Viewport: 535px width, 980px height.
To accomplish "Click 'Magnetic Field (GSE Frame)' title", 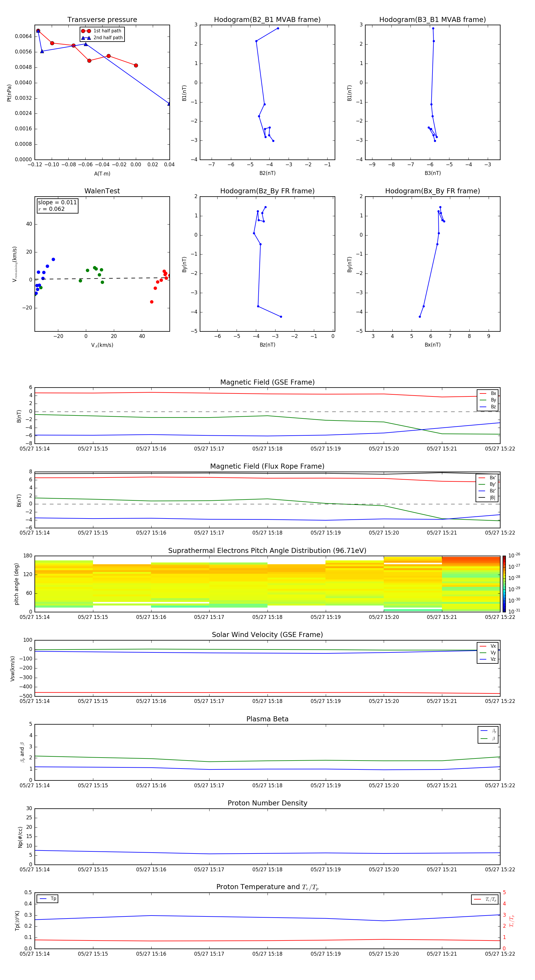I will [267, 382].
